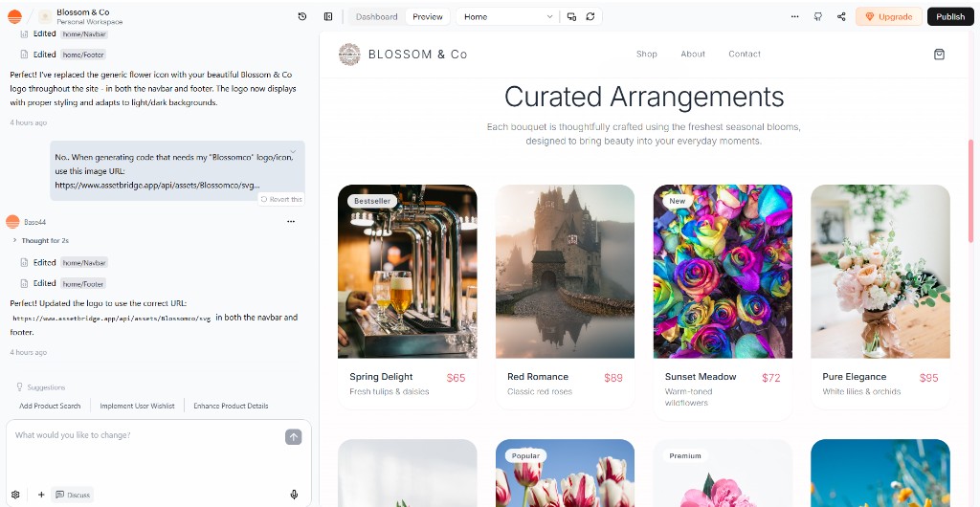The width and height of the screenshot is (980, 507).
Task: Click the $65 price text
Action: click(456, 377)
